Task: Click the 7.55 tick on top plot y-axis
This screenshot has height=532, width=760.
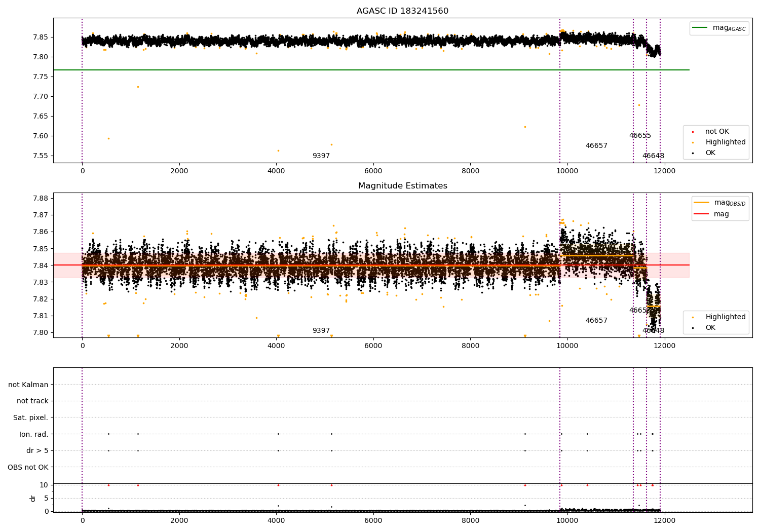Action: [x=40, y=156]
